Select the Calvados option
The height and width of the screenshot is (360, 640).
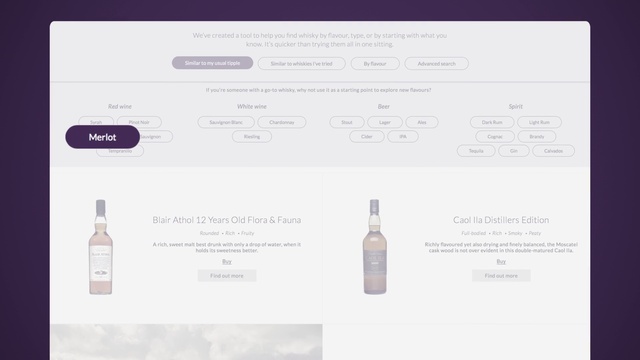click(553, 151)
